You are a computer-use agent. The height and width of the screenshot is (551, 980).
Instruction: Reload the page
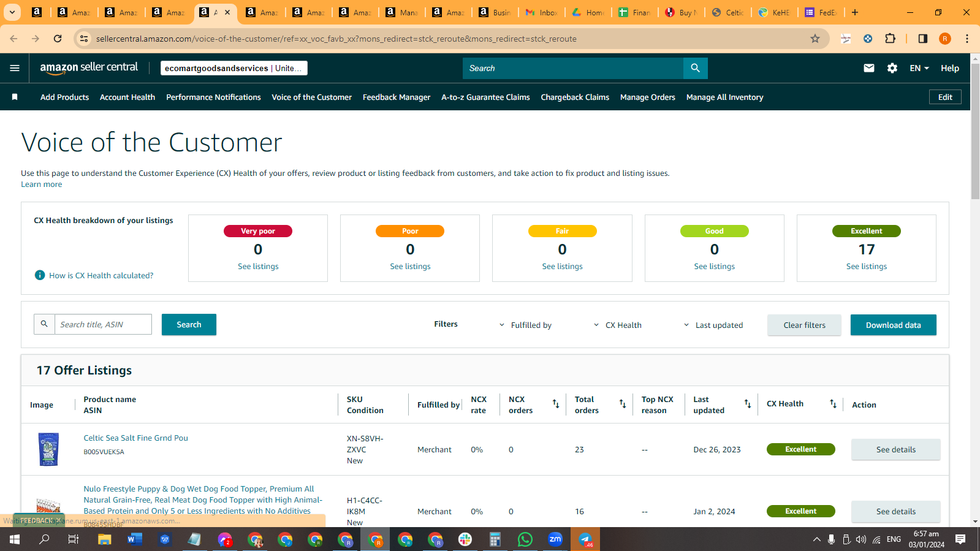pyautogui.click(x=58, y=39)
